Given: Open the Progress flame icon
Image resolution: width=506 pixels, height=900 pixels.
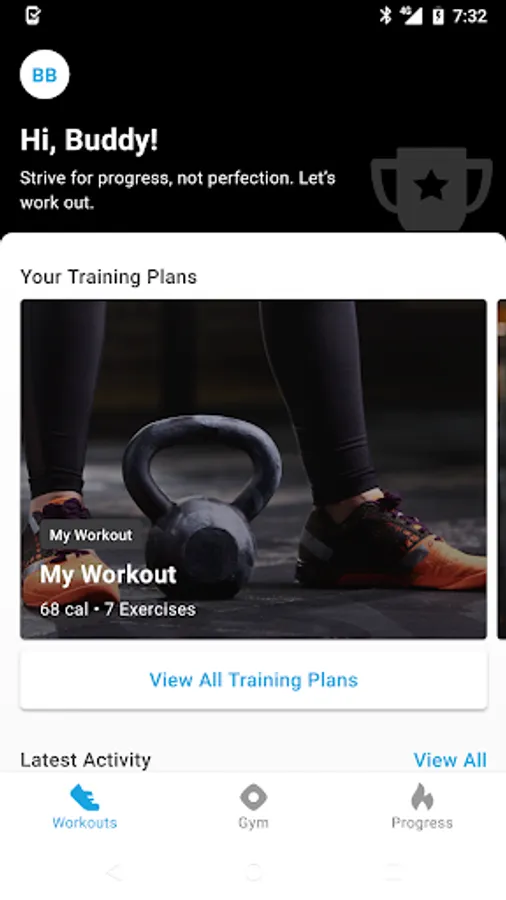Looking at the screenshot, I should 422,797.
